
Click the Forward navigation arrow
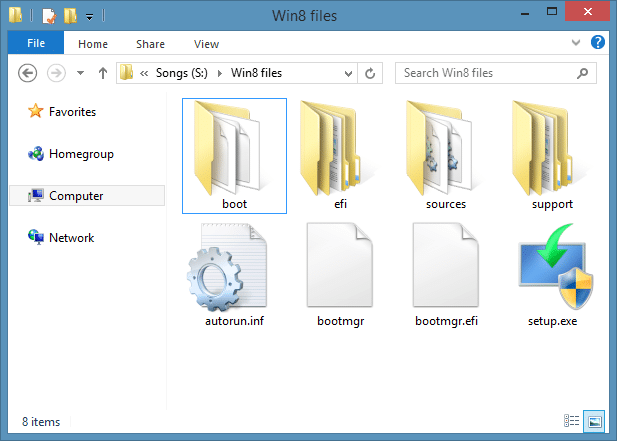(56, 73)
